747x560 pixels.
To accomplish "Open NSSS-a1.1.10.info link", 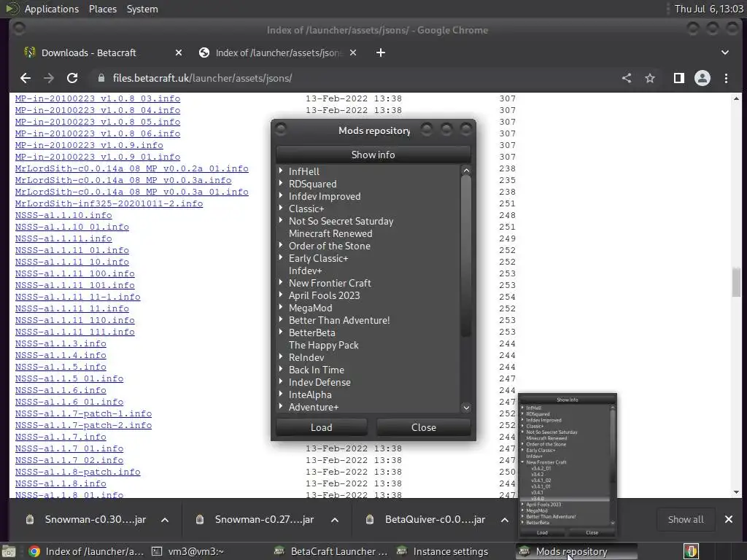I will click(x=63, y=215).
